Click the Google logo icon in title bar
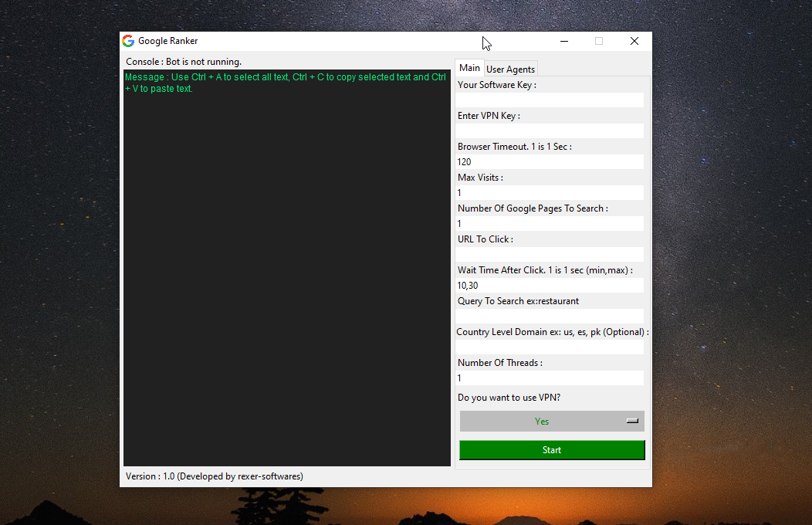Image resolution: width=812 pixels, height=525 pixels. point(128,41)
